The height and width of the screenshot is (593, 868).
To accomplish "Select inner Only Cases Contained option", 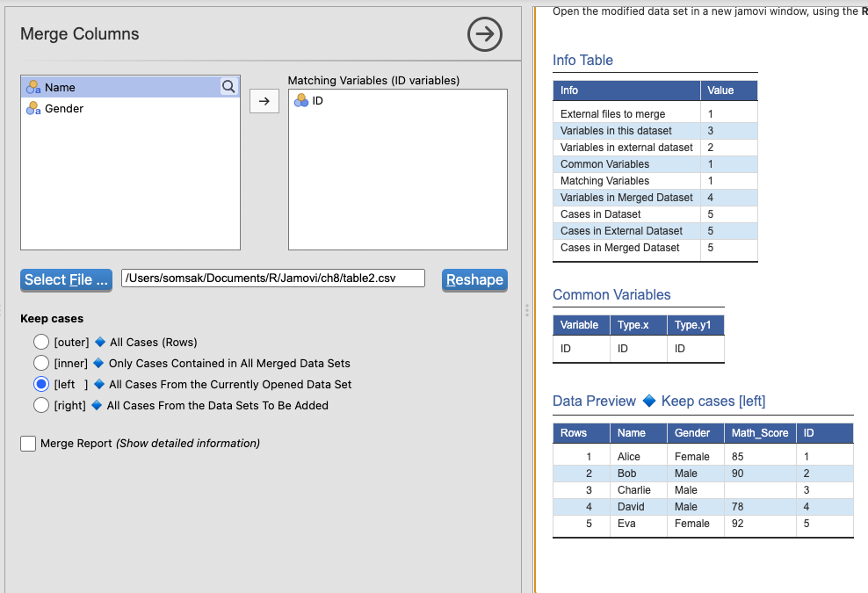I will tap(41, 363).
